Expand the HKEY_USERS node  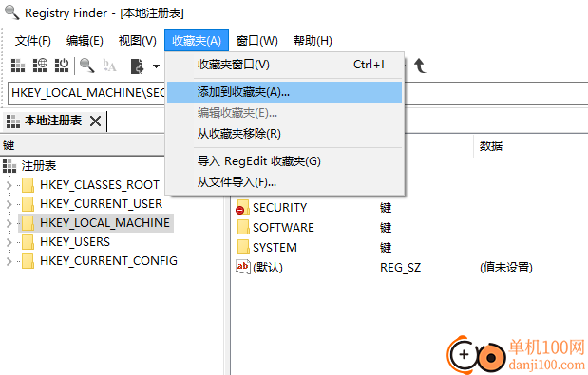pos(9,242)
